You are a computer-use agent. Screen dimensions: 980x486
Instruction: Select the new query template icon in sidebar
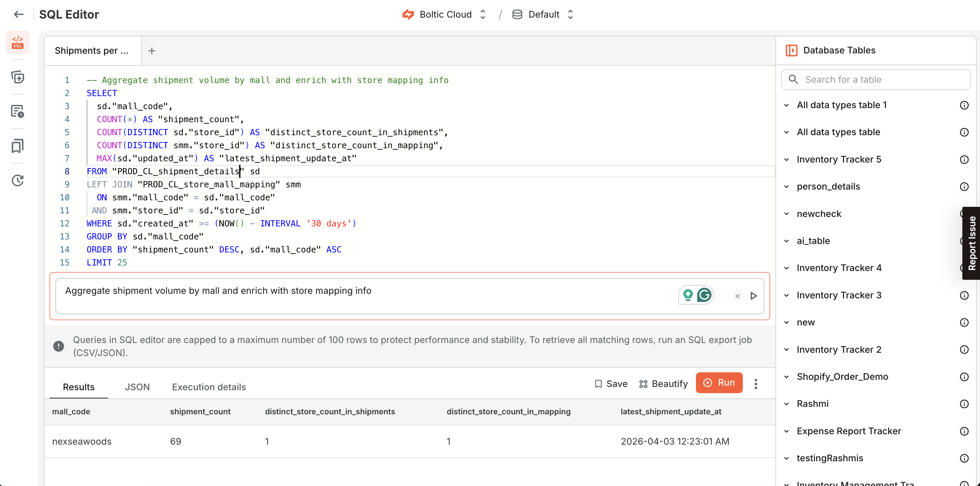point(18,77)
